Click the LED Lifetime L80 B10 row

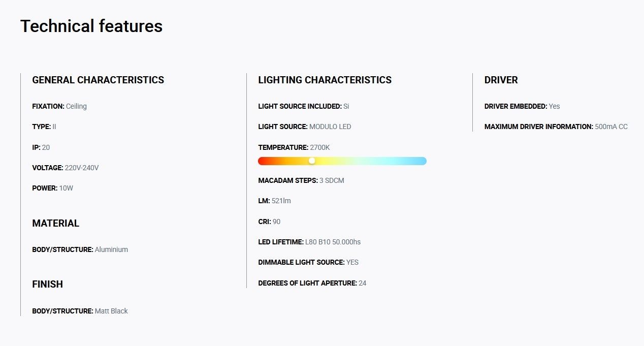[x=309, y=242]
